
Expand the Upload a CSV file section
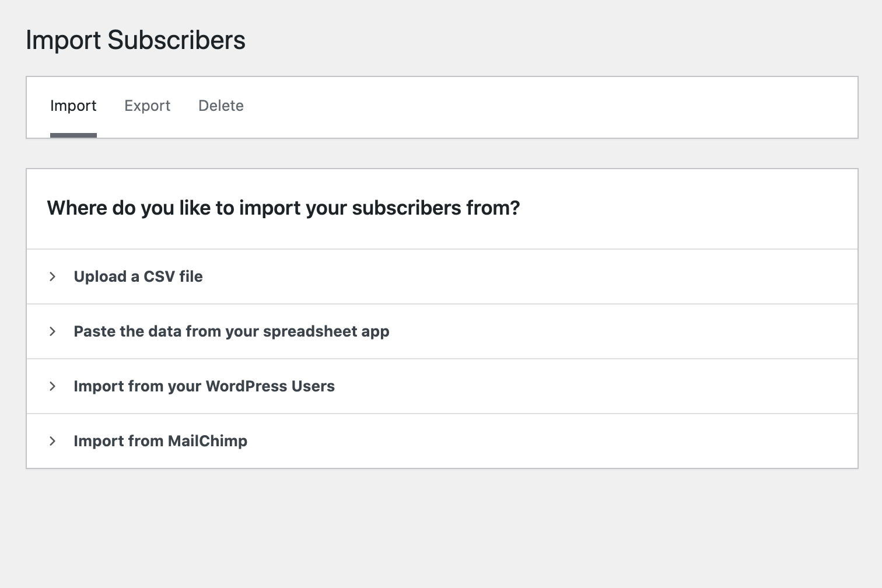click(x=138, y=276)
